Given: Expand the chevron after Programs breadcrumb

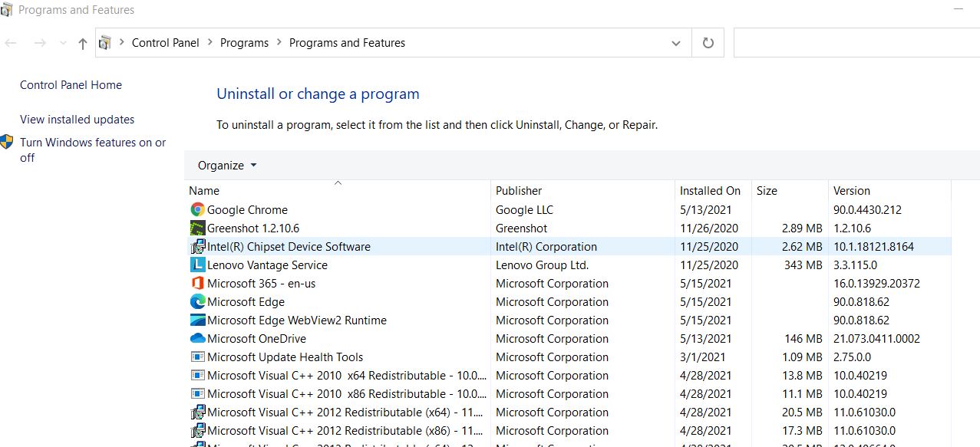Looking at the screenshot, I should click(x=279, y=43).
